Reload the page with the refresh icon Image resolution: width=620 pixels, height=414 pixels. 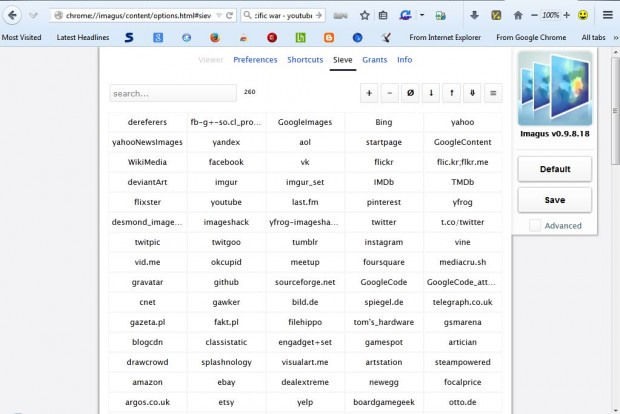point(229,15)
